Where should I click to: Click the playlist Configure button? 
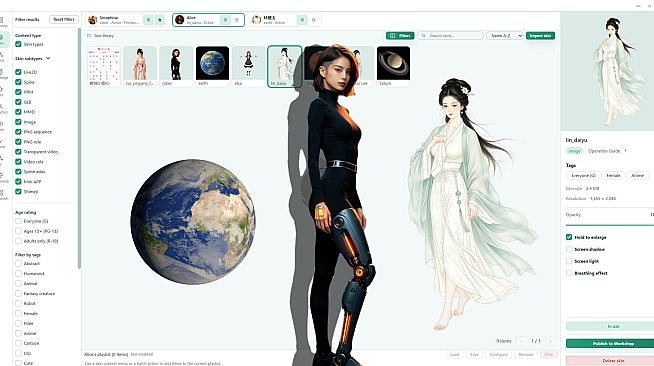(498, 355)
